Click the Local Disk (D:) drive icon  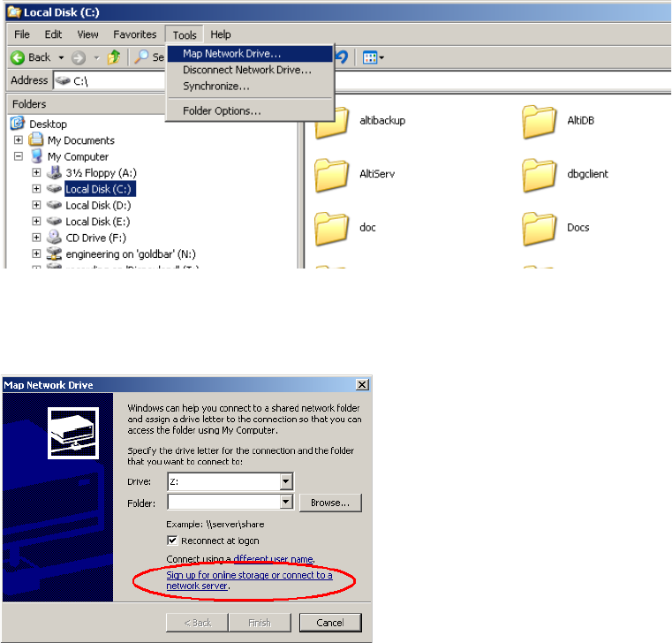point(54,205)
